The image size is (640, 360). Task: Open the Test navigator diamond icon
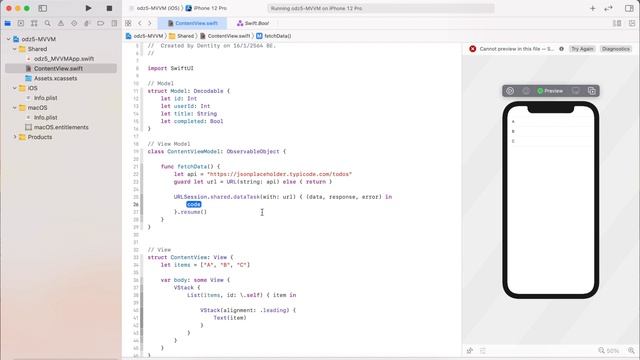coord(74,23)
